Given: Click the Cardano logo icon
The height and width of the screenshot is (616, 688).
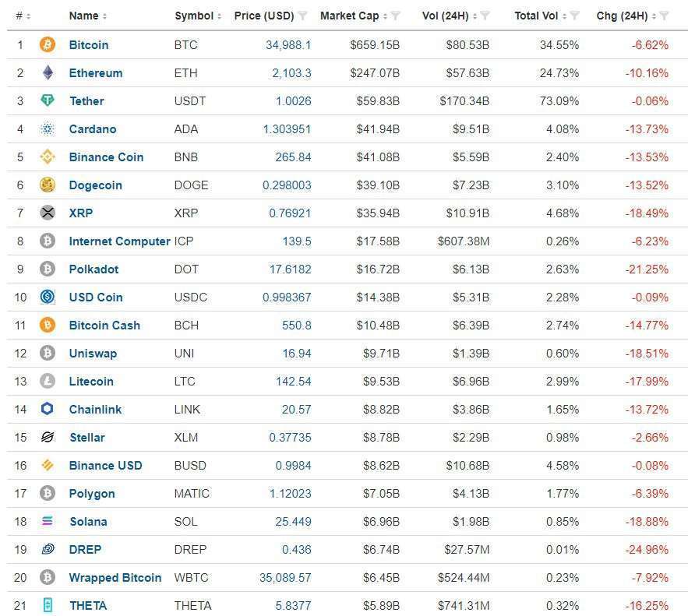Looking at the screenshot, I should pos(48,129).
